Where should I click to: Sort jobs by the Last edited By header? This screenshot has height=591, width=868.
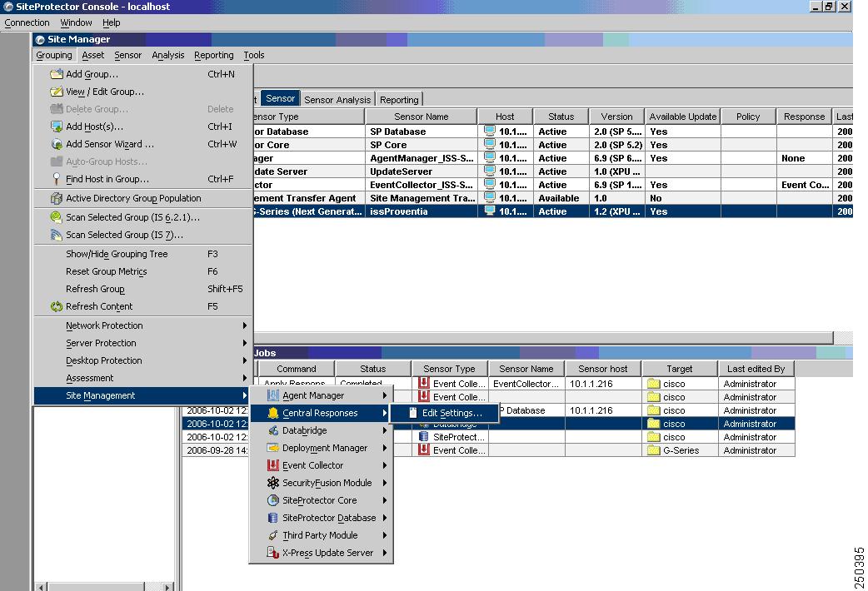click(756, 369)
